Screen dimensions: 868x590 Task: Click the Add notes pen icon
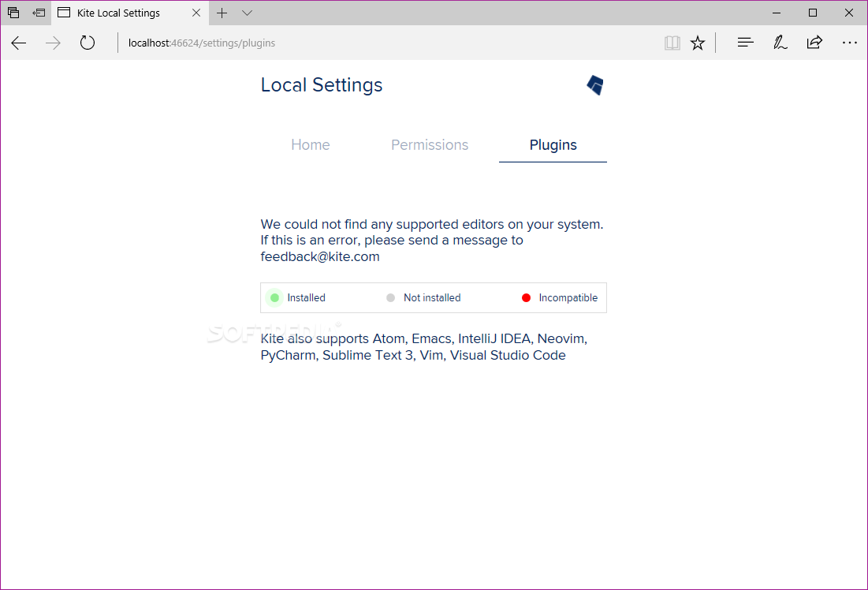coord(780,43)
